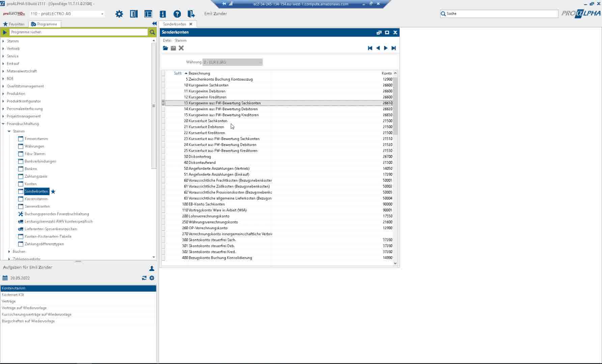
Task: Open the Stamm menu in Sonderkonten
Action: tap(181, 40)
